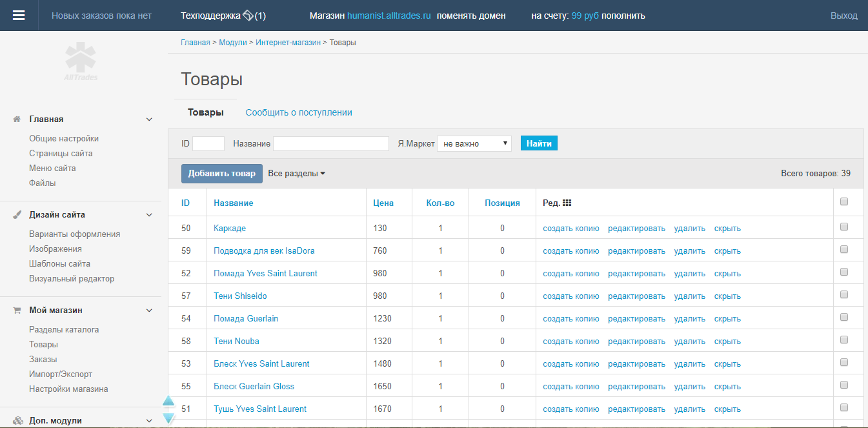The image size is (868, 428).
Task: Open the Я.Маркет dropdown
Action: point(474,143)
